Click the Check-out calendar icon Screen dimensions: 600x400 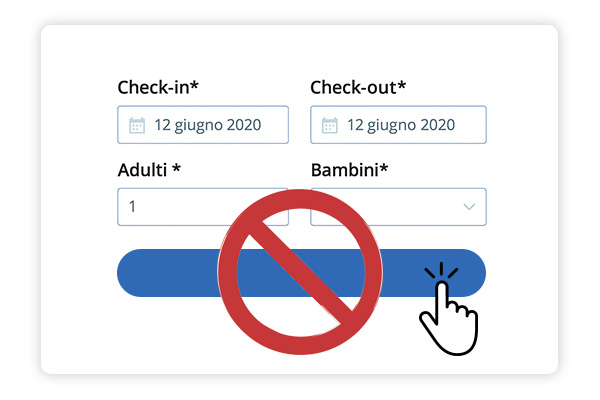(330, 125)
